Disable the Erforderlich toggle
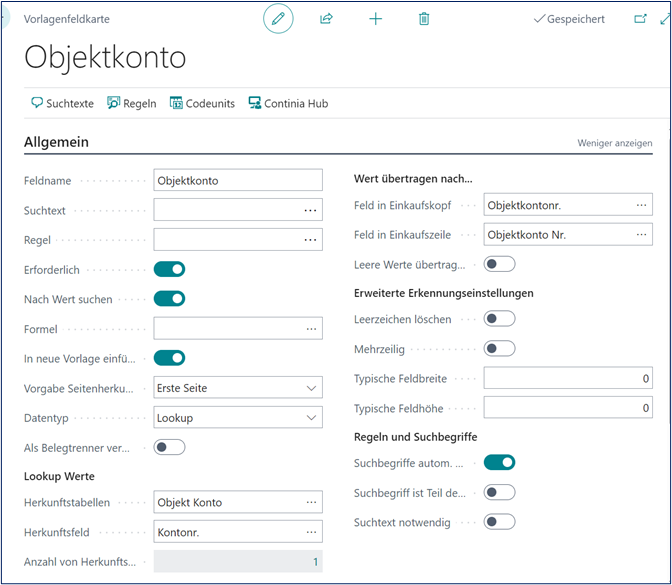 169,269
